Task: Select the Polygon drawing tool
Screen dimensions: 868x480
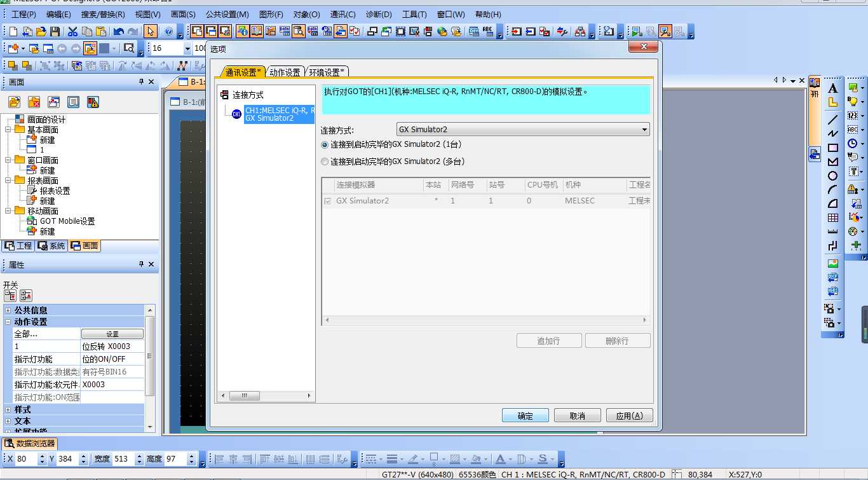Action: pos(833,161)
